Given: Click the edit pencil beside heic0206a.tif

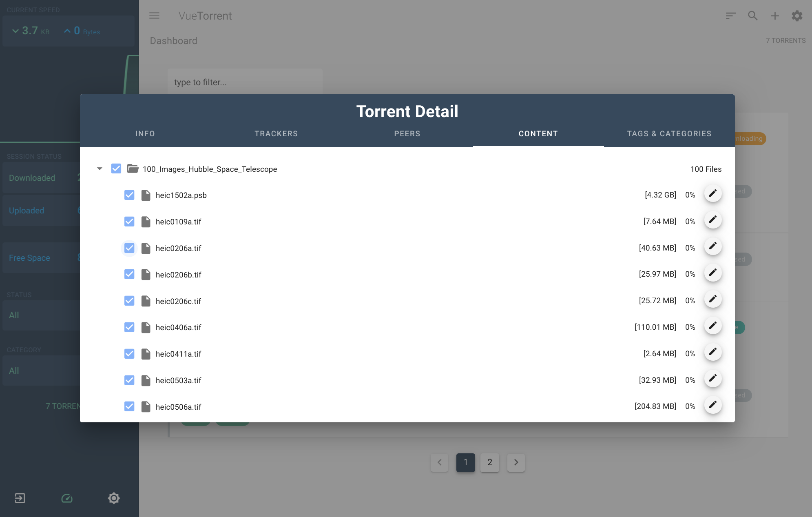Looking at the screenshot, I should [712, 246].
